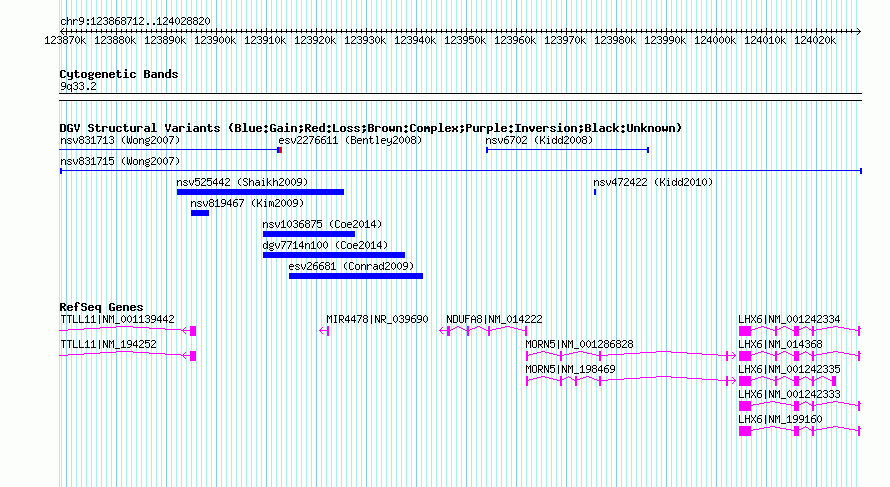Click the TTLL11 NM_001139442 terminal exon block
Screen dimensions: 890x487
[x=193, y=331]
